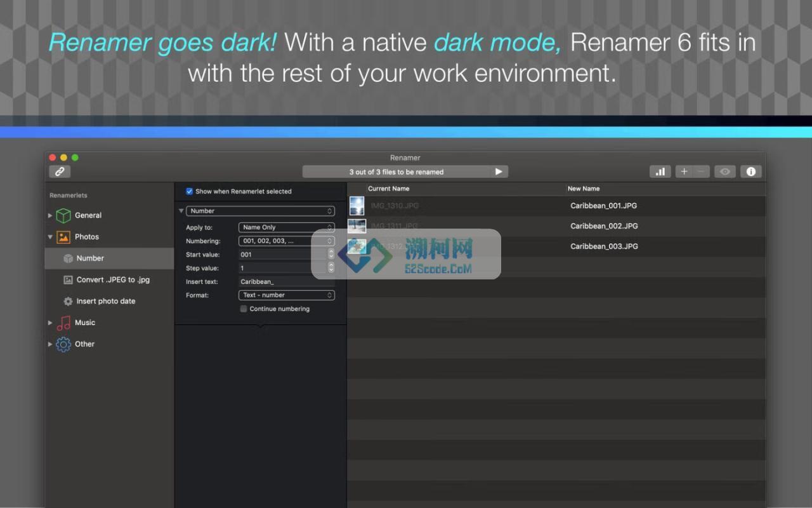Viewport: 812px width, 508px height.
Task: Select the Music note icon
Action: tap(63, 323)
